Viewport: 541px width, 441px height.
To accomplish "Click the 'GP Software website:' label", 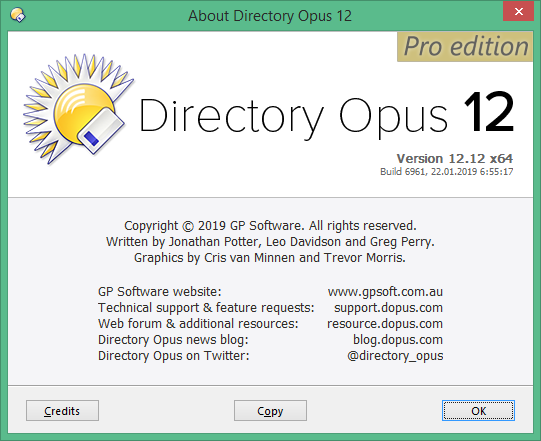I will tap(159, 292).
